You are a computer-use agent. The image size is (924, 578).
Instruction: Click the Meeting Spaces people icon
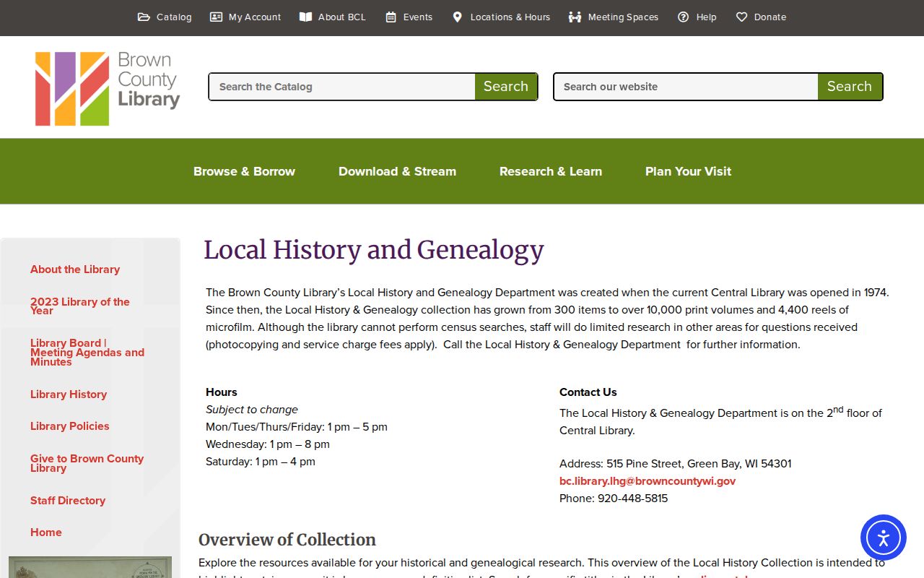click(x=575, y=17)
